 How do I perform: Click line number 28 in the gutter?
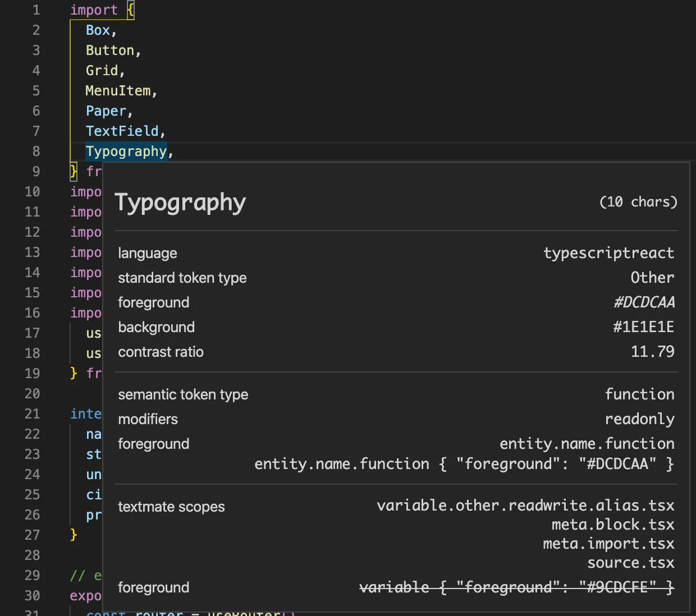[x=33, y=555]
